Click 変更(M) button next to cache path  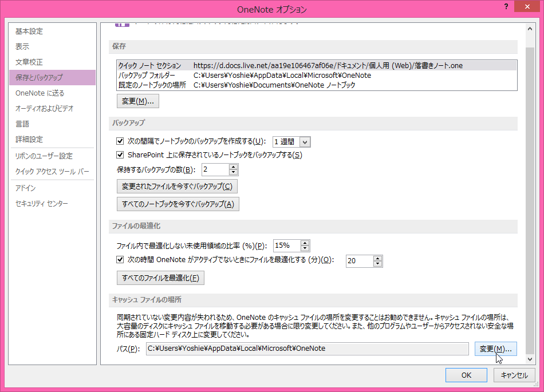[x=496, y=349]
